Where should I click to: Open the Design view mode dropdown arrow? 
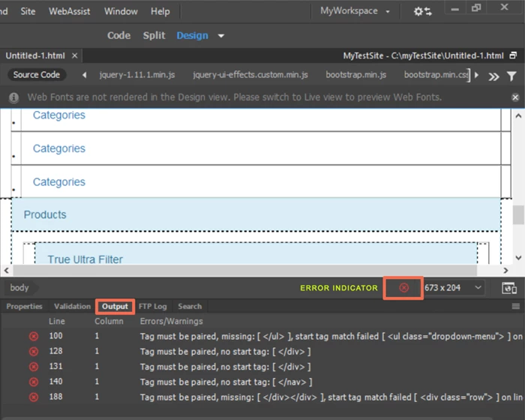221,36
